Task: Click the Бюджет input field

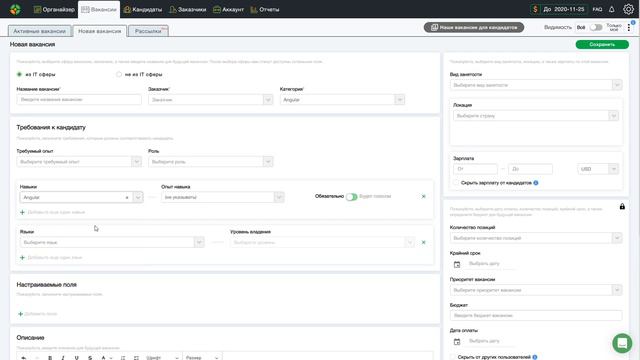Action: point(536,316)
